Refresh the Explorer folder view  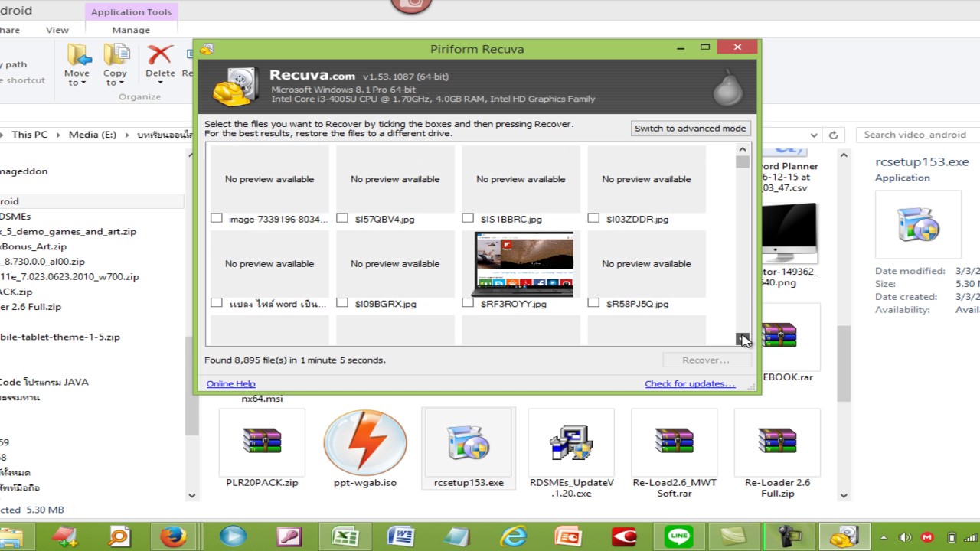pos(834,135)
